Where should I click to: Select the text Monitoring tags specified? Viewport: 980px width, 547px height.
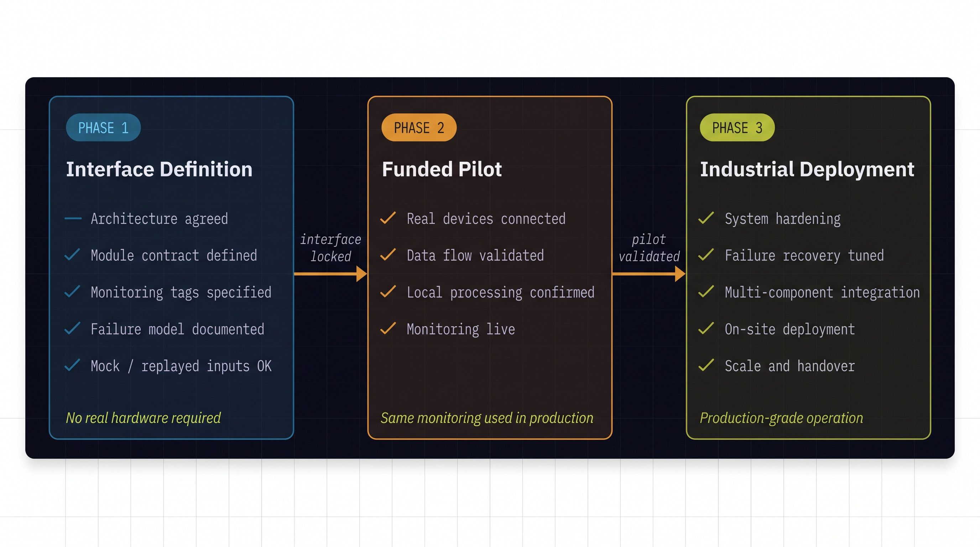tap(181, 293)
